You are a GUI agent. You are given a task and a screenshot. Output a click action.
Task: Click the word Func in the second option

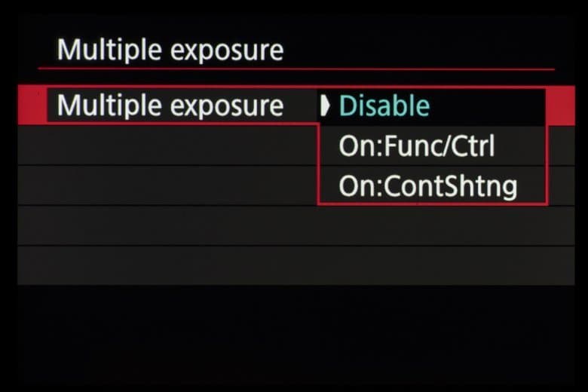coord(407,146)
